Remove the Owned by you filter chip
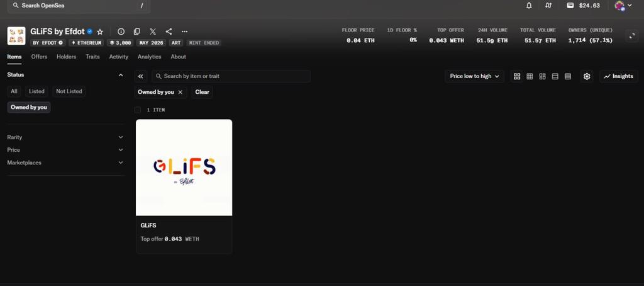The height and width of the screenshot is (286, 644). pyautogui.click(x=180, y=92)
